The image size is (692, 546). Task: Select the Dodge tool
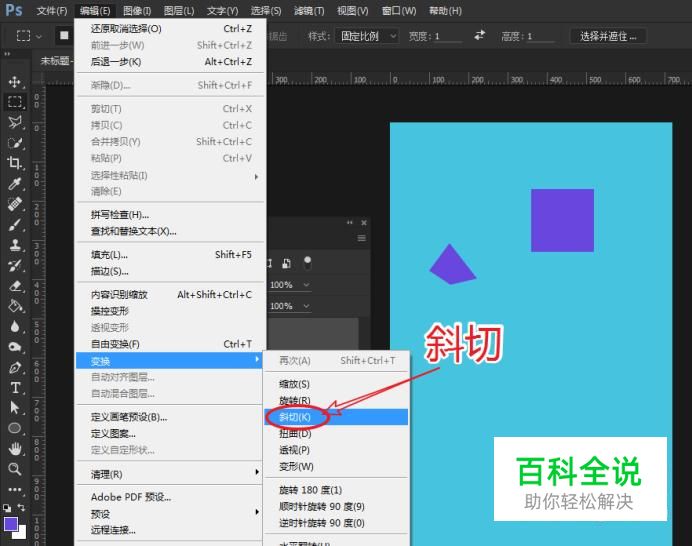click(15, 347)
